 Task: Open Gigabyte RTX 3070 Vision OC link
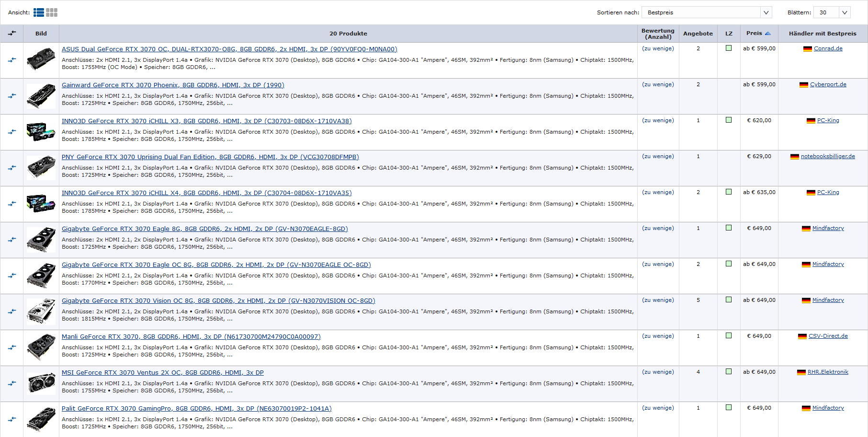pos(218,301)
